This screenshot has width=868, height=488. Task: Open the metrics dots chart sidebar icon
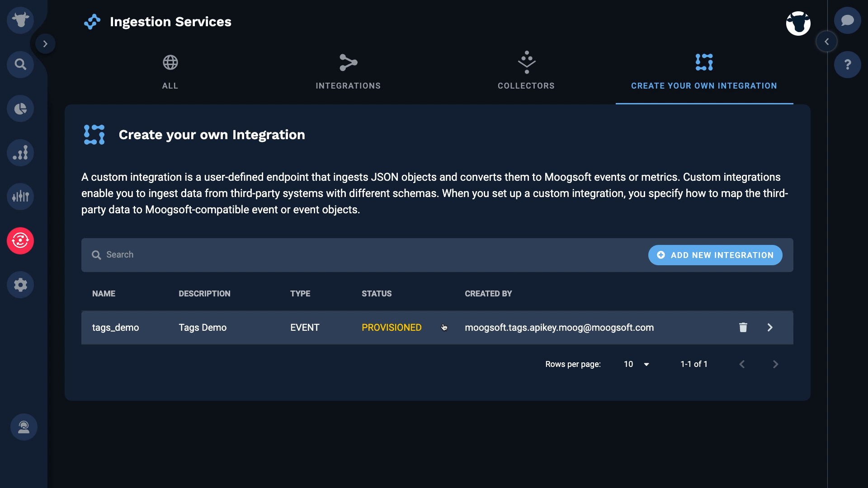[x=20, y=153]
